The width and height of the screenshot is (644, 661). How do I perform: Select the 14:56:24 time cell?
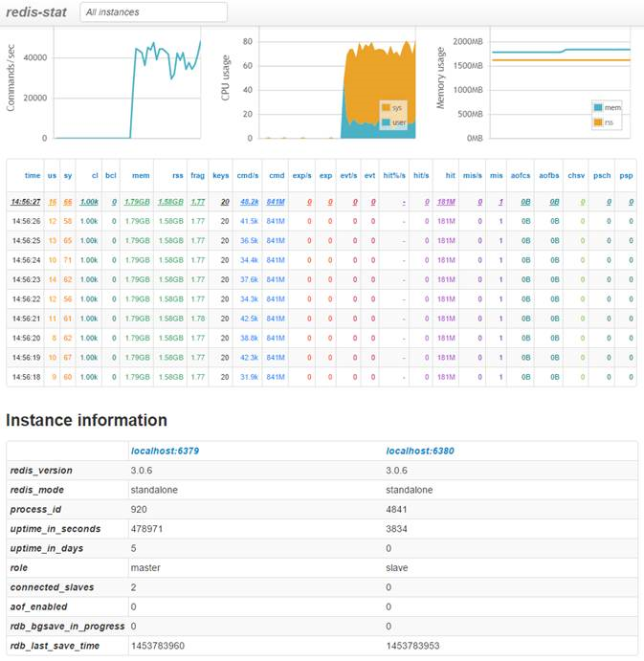click(26, 260)
